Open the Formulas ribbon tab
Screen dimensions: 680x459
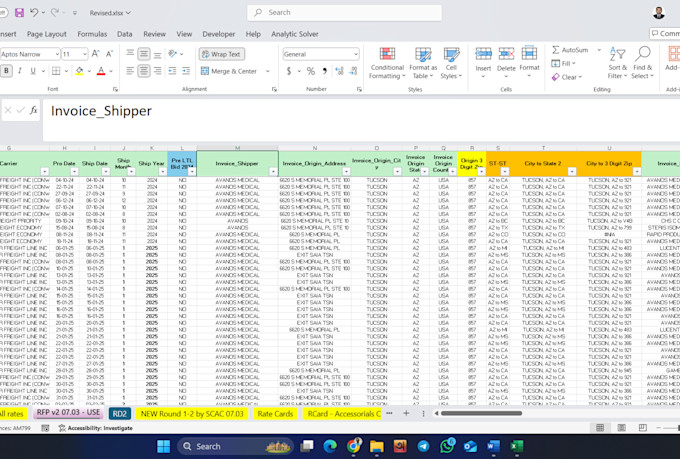pos(92,34)
